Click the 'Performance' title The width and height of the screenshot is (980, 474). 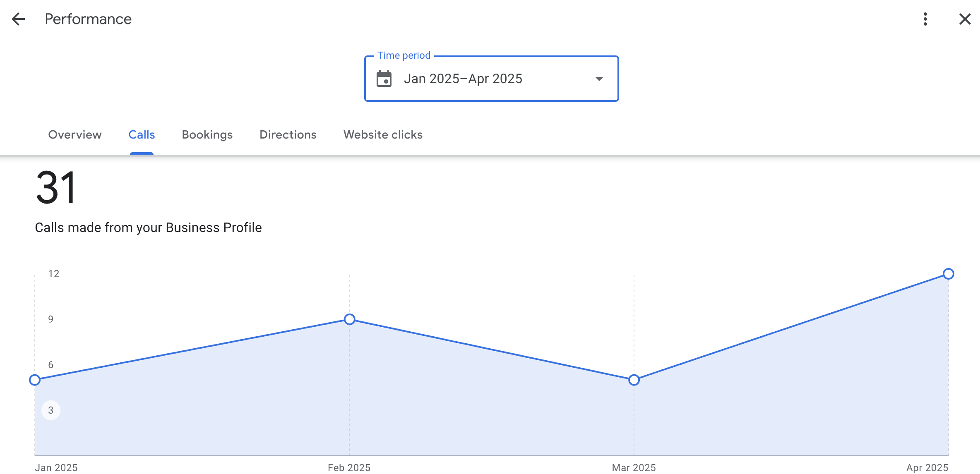pyautogui.click(x=88, y=19)
